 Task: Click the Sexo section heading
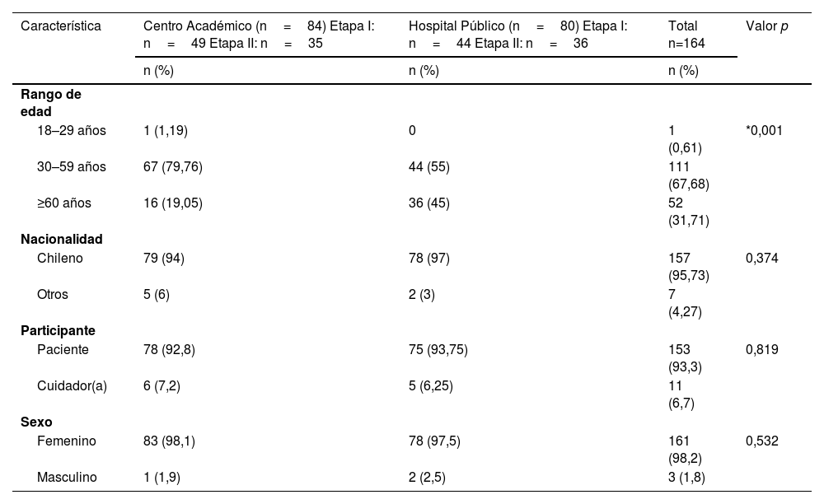(x=36, y=422)
